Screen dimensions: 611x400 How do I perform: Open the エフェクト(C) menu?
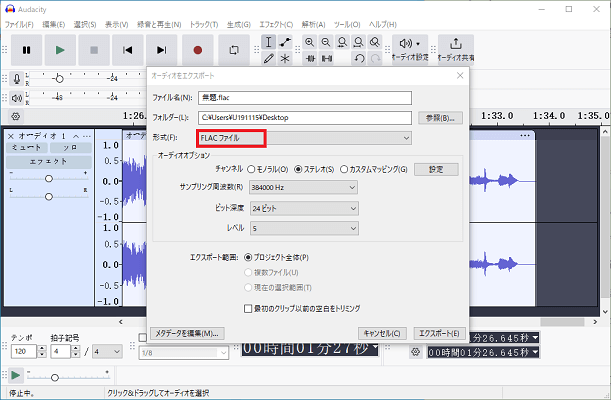point(276,25)
